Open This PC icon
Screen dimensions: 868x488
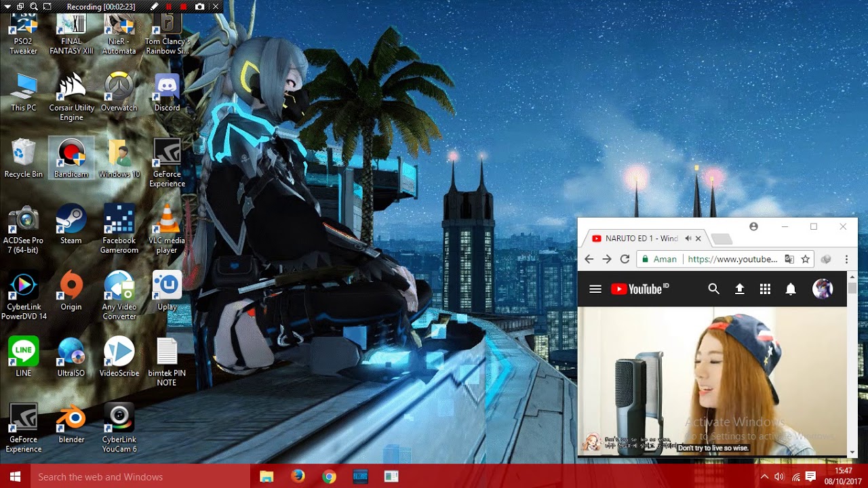point(24,92)
